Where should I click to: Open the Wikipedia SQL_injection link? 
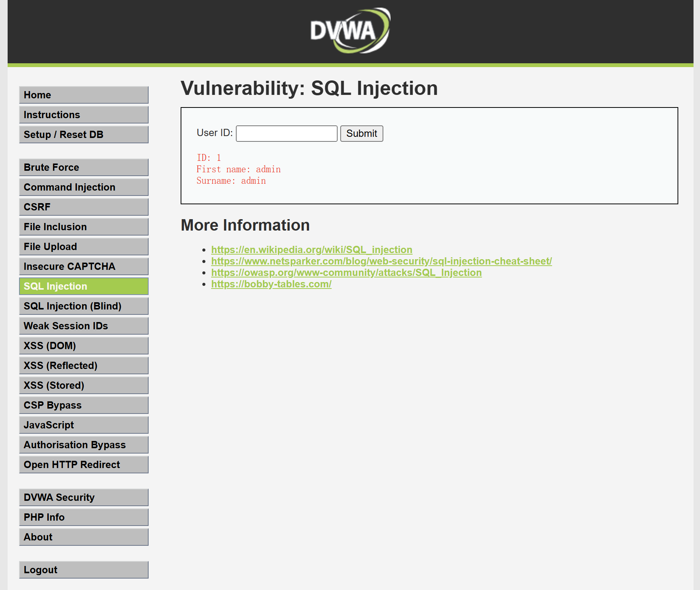tap(312, 250)
